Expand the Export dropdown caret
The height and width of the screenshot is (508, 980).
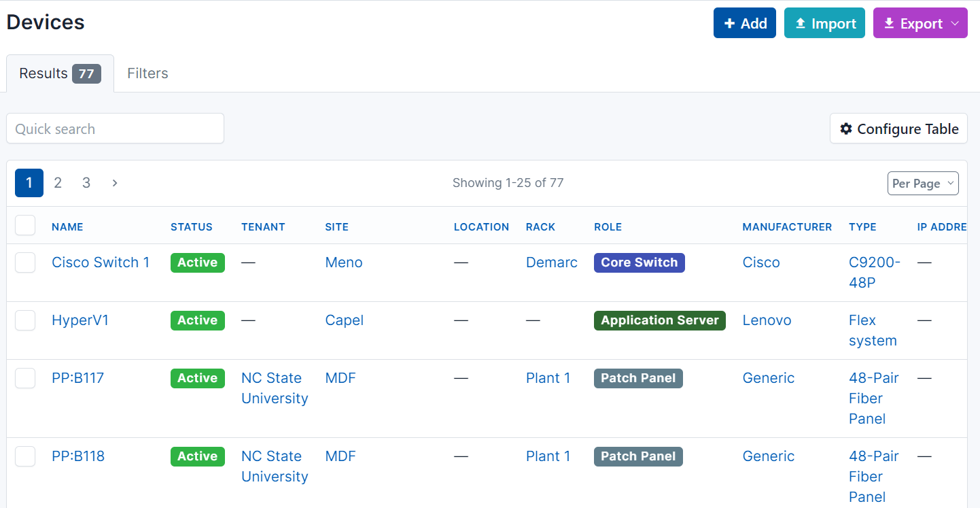coord(955,24)
